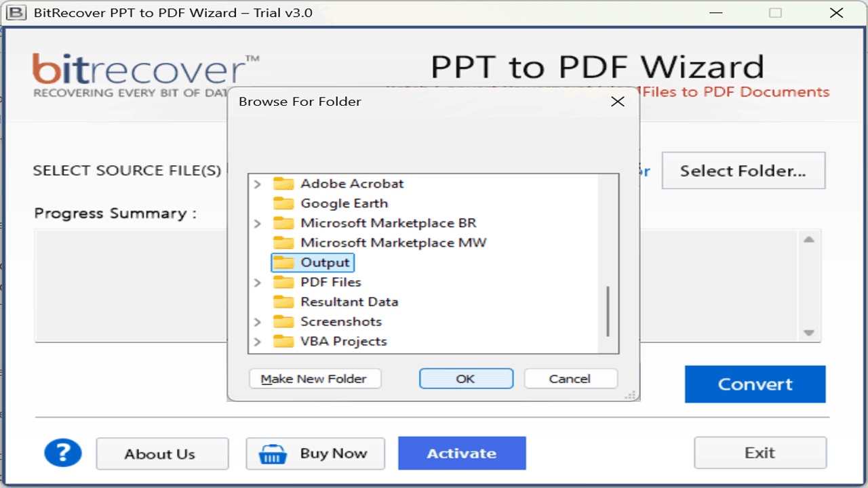
Task: Click the dialog resize grip corner
Action: [x=631, y=394]
